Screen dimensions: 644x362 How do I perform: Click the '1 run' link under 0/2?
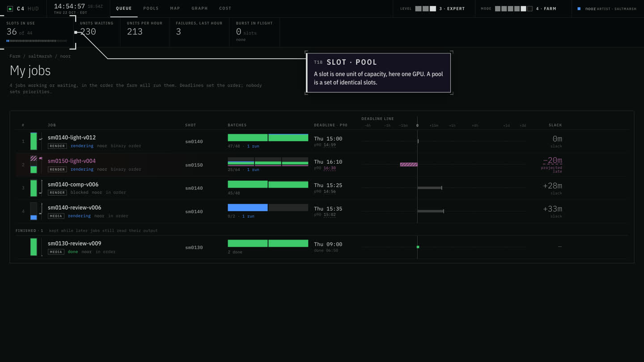248,216
